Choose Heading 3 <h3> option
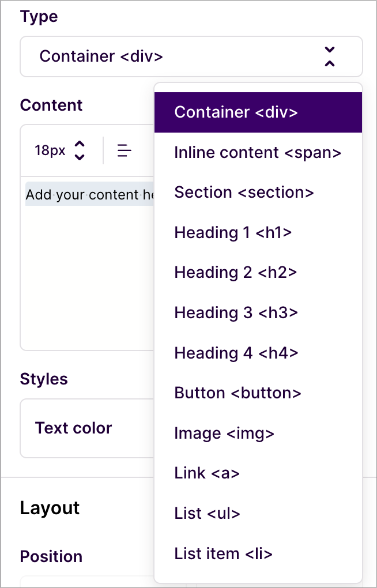This screenshot has height=588, width=377. point(258,313)
